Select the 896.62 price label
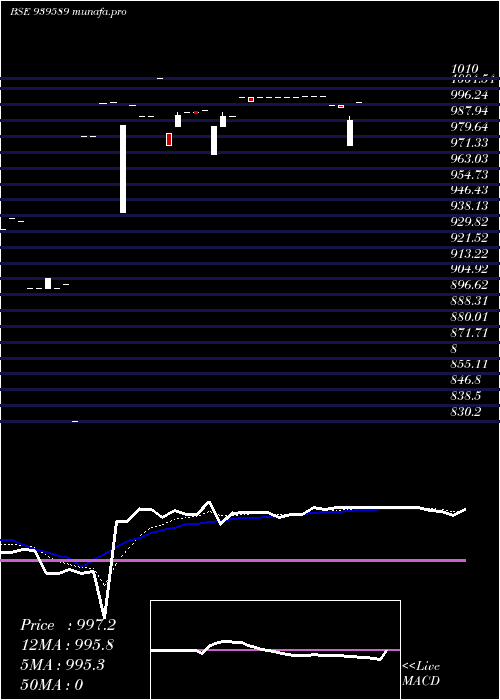 (469, 285)
